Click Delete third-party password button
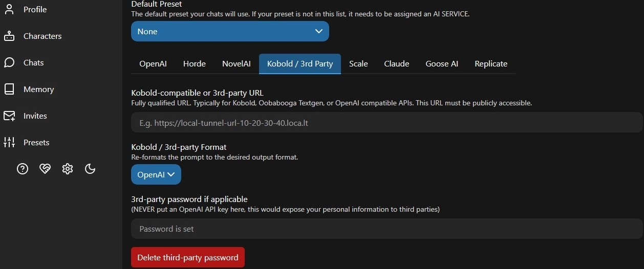 point(188,257)
